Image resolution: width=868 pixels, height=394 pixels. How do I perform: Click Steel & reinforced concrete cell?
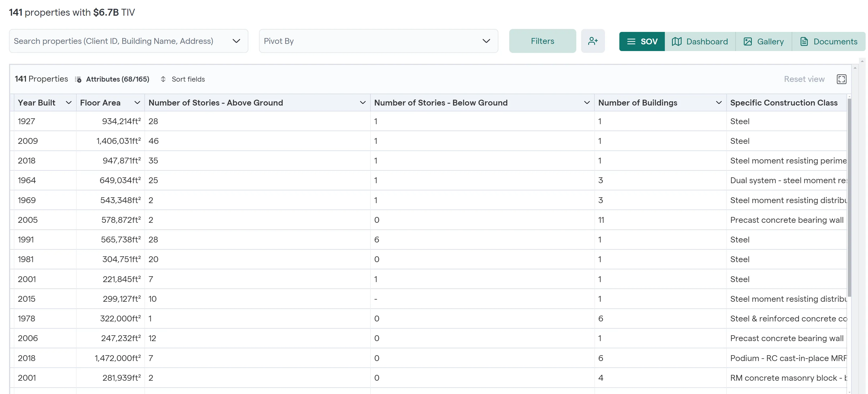(786, 318)
